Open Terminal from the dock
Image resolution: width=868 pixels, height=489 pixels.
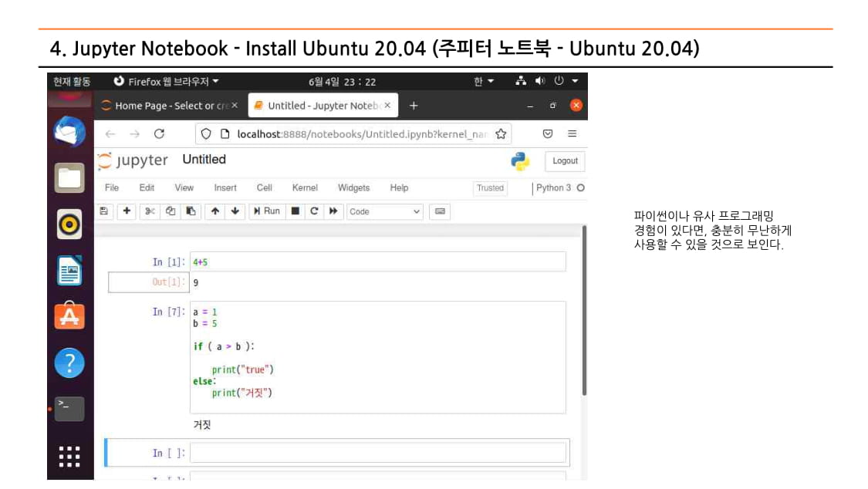69,409
